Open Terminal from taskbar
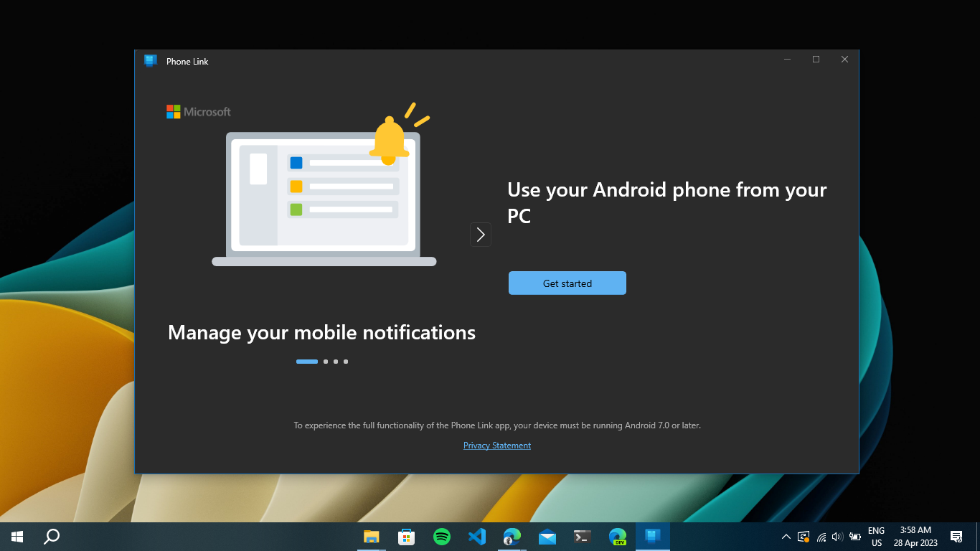 pos(583,537)
